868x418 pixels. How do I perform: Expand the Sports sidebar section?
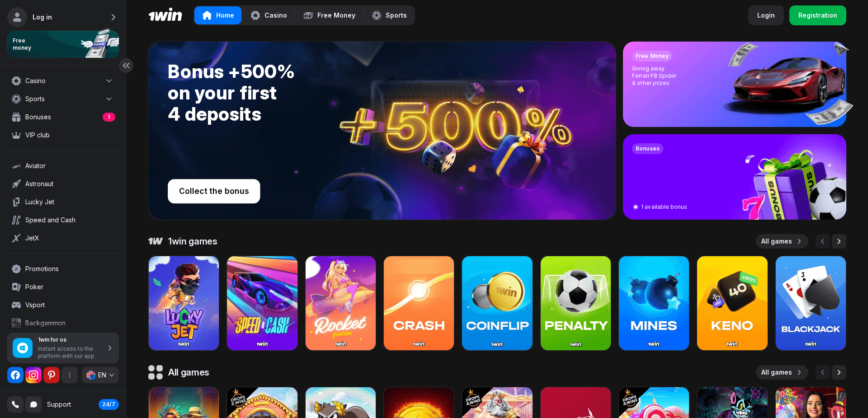pos(63,99)
